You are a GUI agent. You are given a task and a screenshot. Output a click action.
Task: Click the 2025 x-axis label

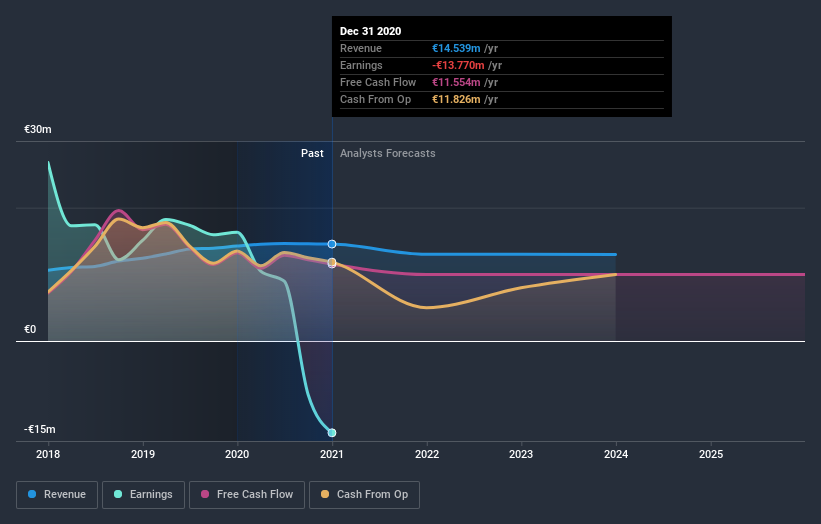click(711, 454)
